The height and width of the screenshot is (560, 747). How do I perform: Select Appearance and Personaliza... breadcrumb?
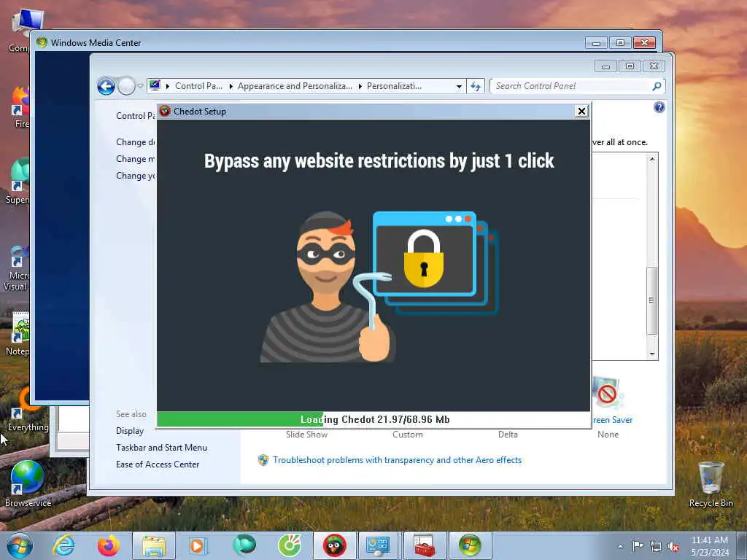(x=295, y=86)
